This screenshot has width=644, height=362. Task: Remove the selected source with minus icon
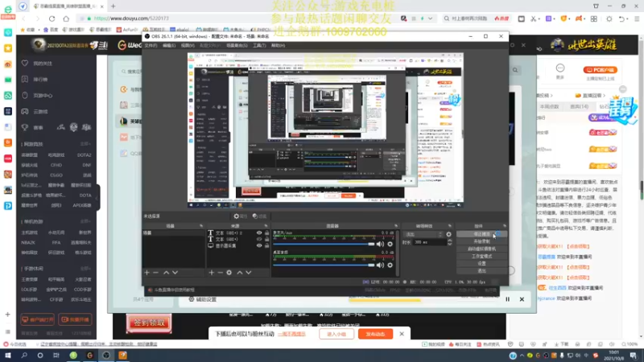(x=220, y=273)
